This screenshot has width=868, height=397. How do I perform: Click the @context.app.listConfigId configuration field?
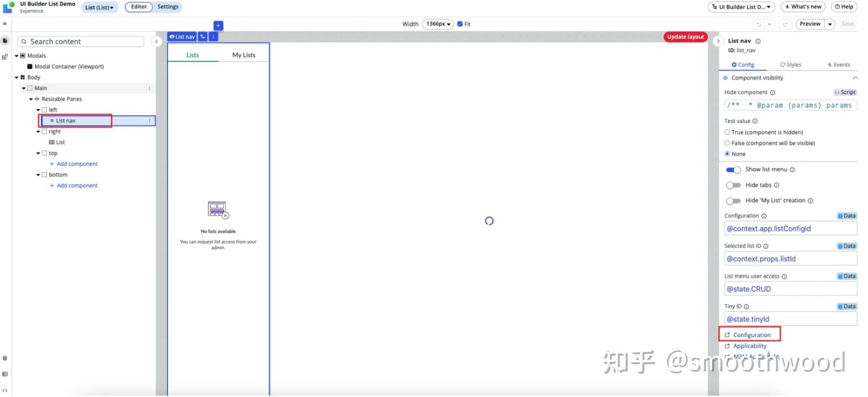(790, 229)
